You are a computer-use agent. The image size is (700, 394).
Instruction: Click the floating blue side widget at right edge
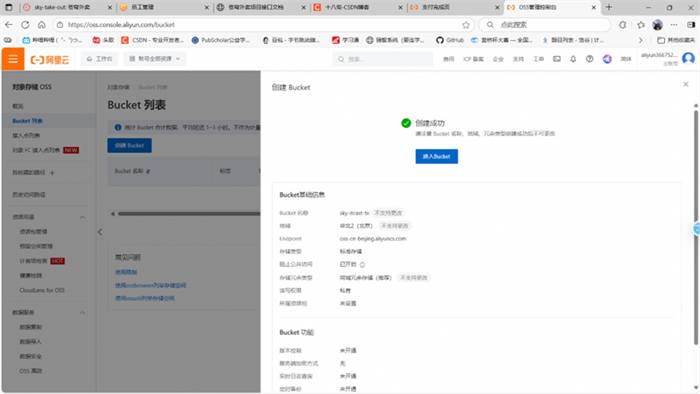(x=696, y=228)
